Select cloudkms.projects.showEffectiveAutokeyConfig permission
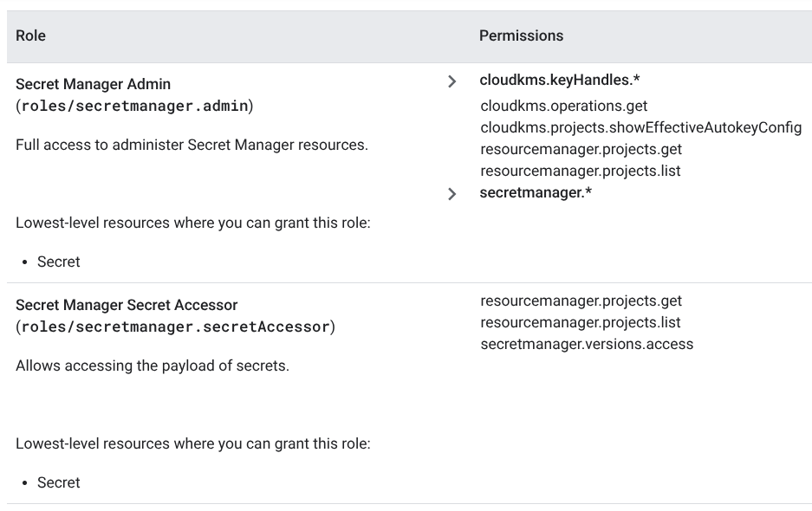 tap(640, 127)
